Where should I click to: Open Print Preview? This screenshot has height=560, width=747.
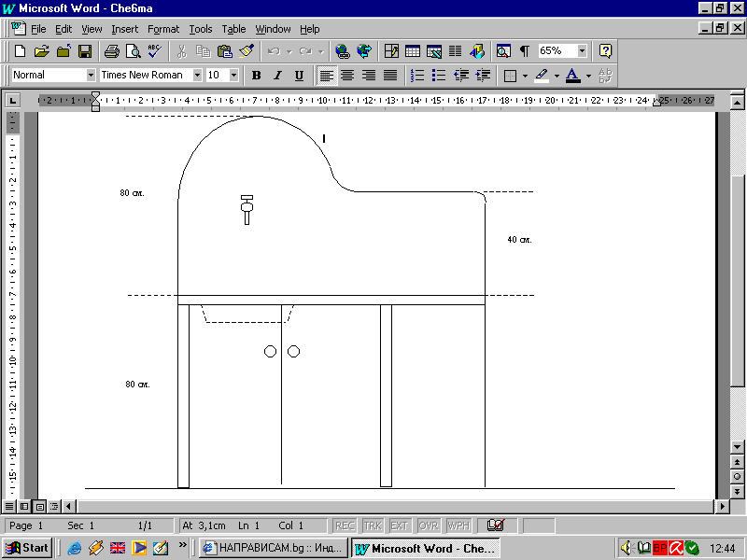pyautogui.click(x=133, y=51)
